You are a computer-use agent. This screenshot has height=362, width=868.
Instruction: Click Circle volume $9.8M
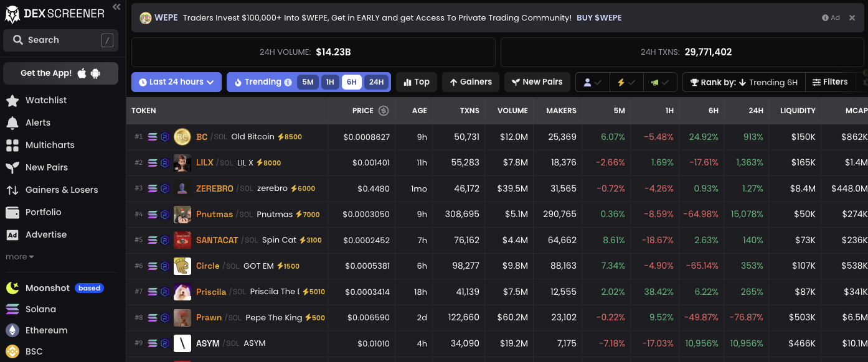click(514, 266)
